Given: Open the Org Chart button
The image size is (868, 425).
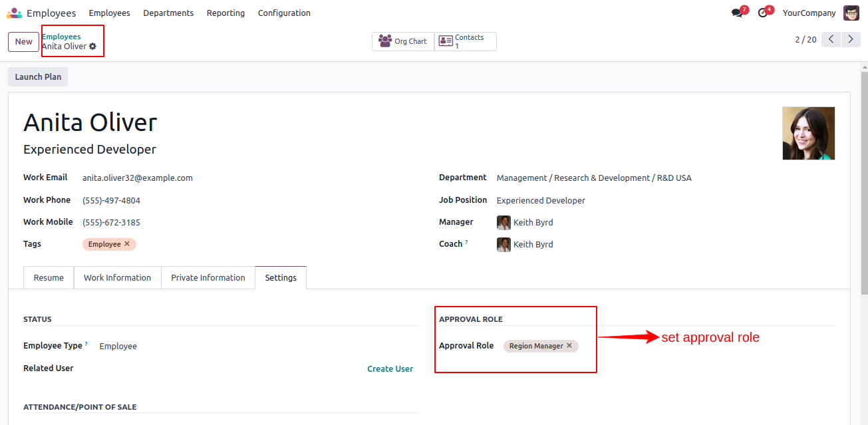Looking at the screenshot, I should [403, 41].
